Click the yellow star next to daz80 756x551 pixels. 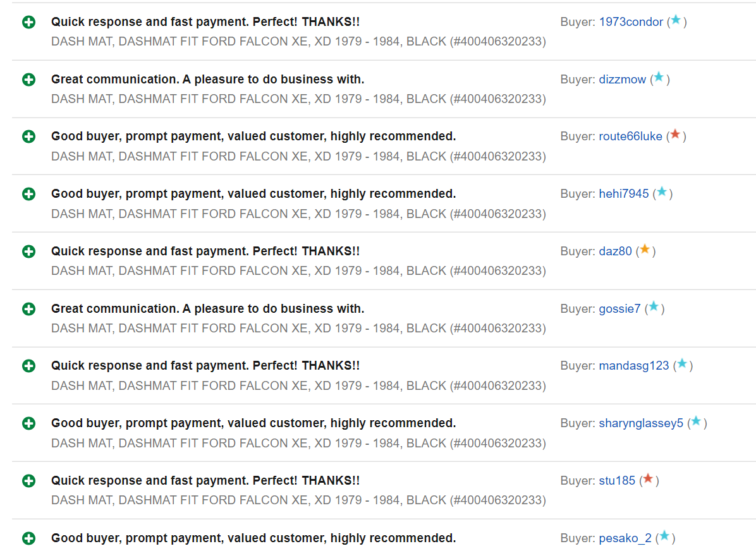click(x=645, y=249)
